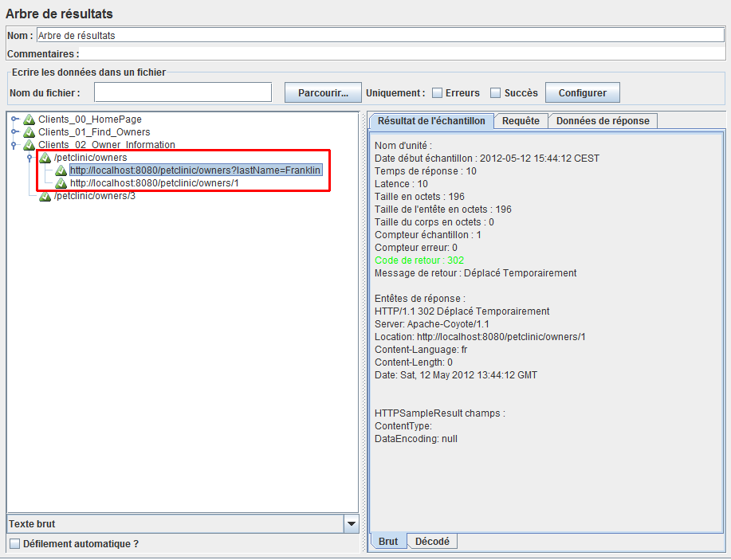Click the icon next to /petclinic/owners/3

click(x=45, y=196)
